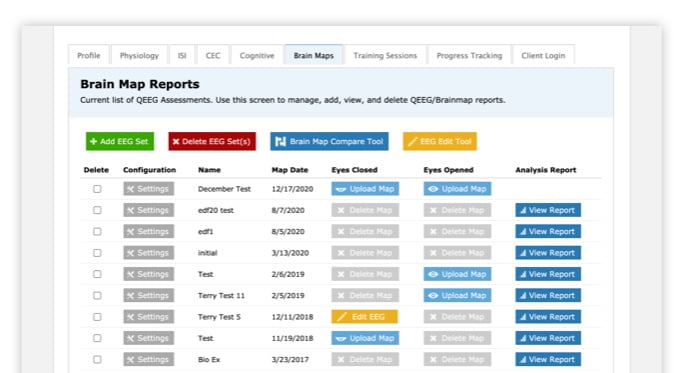This screenshot has height=373, width=684.
Task: Click Edit EEG for Terry Test 5
Action: coord(365,317)
